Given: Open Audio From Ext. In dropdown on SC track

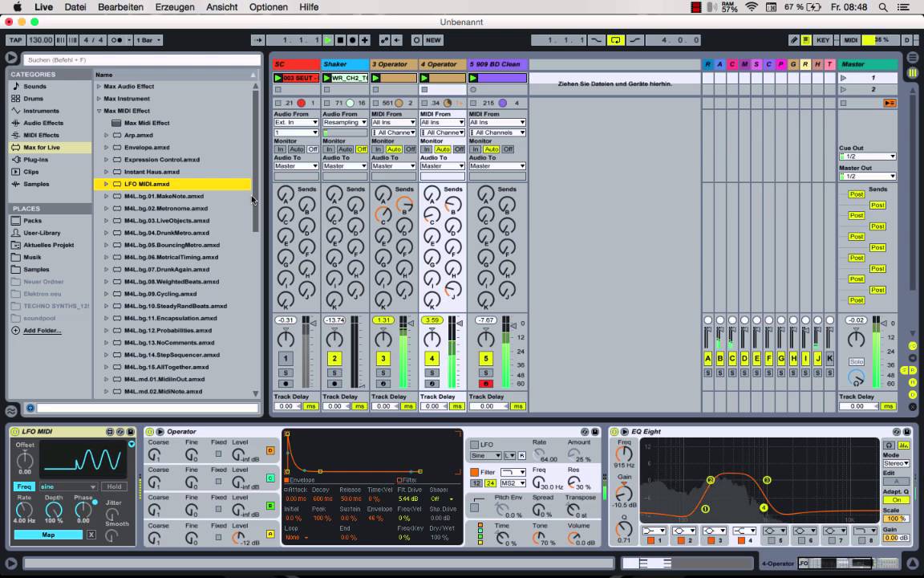Looking at the screenshot, I should (296, 122).
